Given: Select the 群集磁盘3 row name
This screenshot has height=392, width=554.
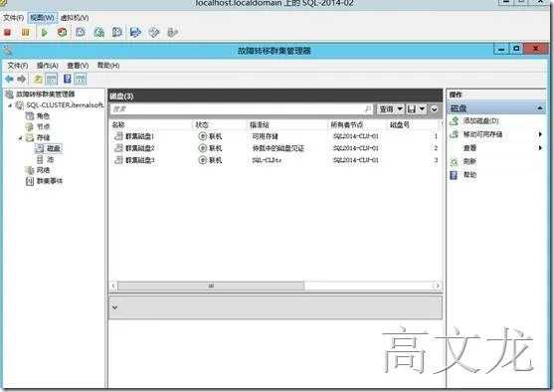Looking at the screenshot, I should (x=140, y=160).
